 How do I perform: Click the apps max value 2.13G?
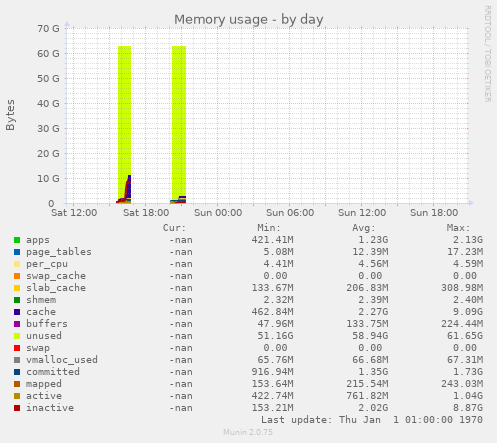click(x=468, y=240)
